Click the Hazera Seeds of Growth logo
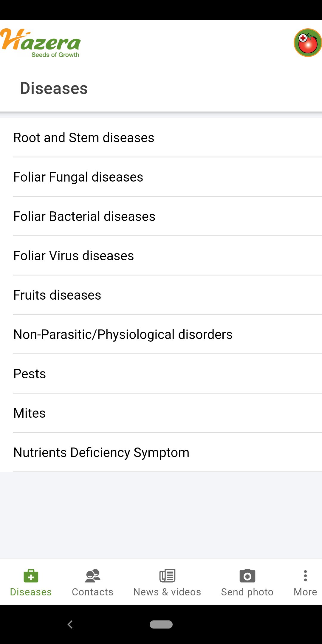Screen dimensions: 322x644 coord(41,43)
